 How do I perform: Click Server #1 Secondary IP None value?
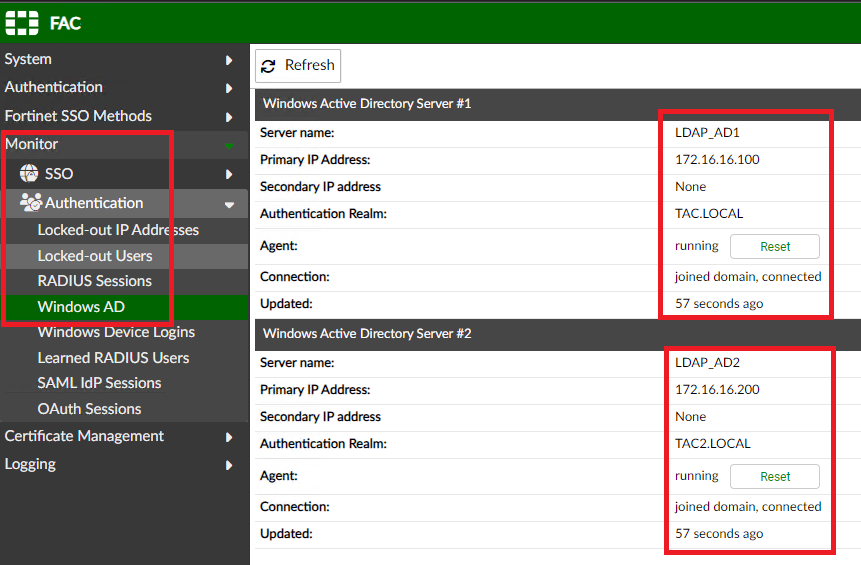tap(690, 187)
